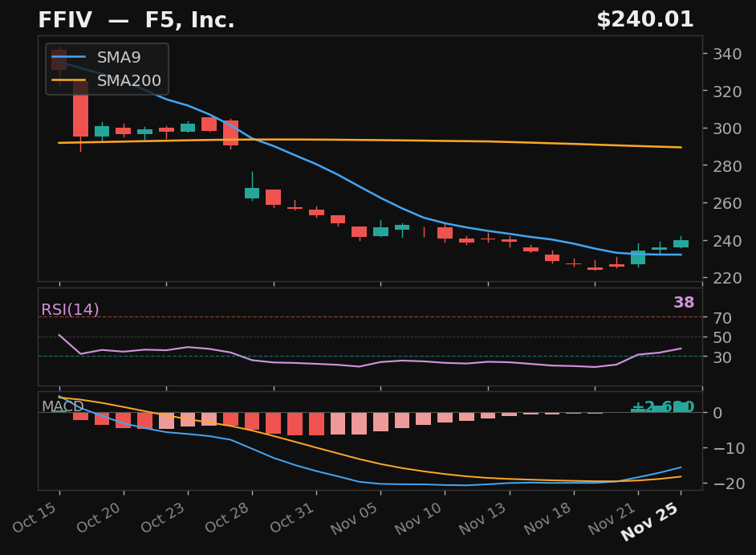Click the price axis label '220'
Screen dimensions: 756x555
click(727, 279)
